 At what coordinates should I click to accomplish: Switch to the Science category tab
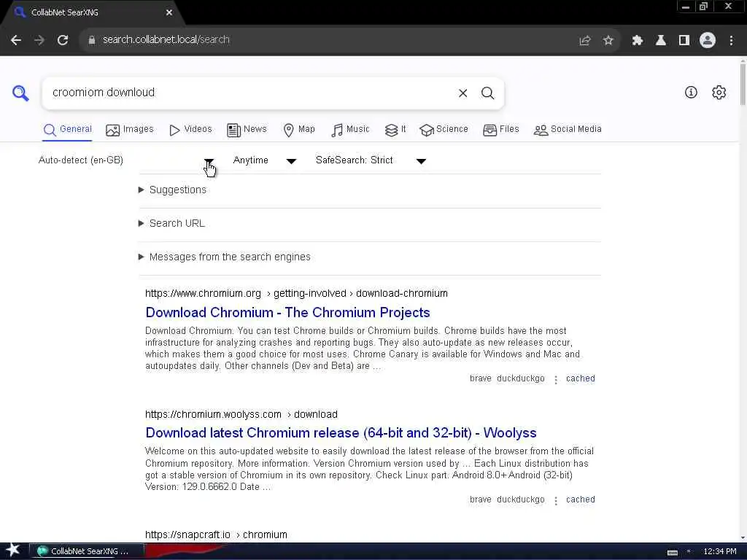444,130
